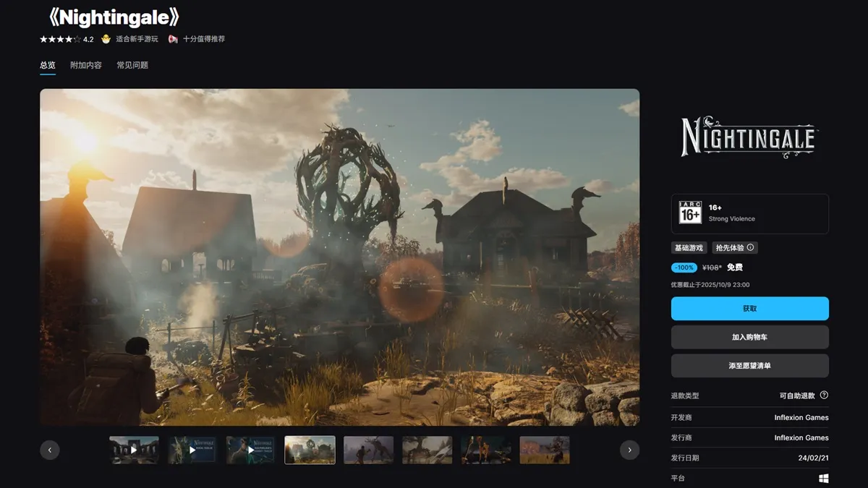
Task: Open developer Inflexion Games link
Action: [801, 418]
